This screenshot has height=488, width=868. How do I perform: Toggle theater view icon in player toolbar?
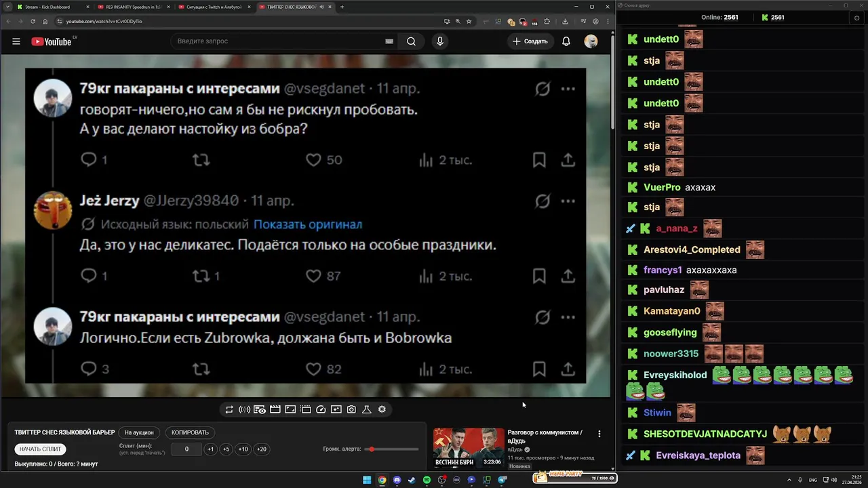coord(290,409)
